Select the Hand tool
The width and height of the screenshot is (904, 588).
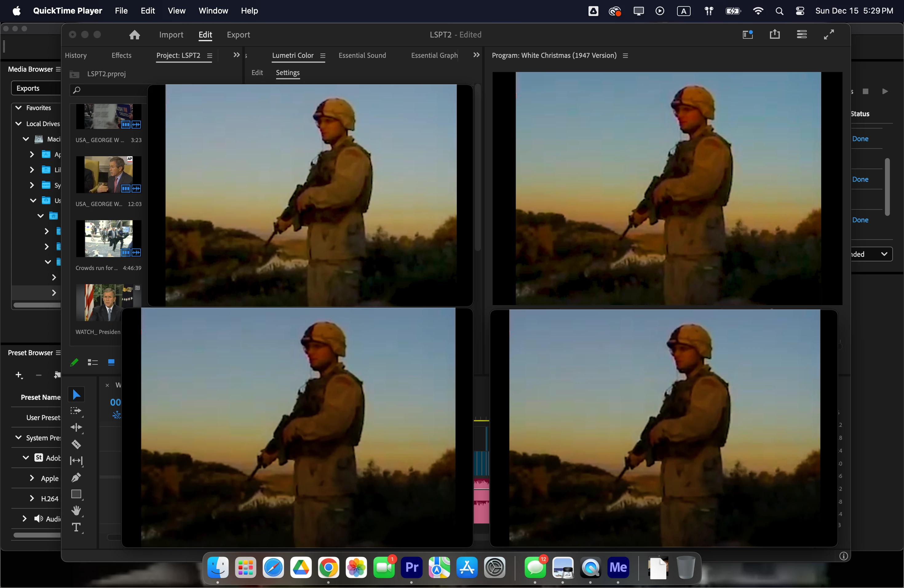tap(76, 511)
